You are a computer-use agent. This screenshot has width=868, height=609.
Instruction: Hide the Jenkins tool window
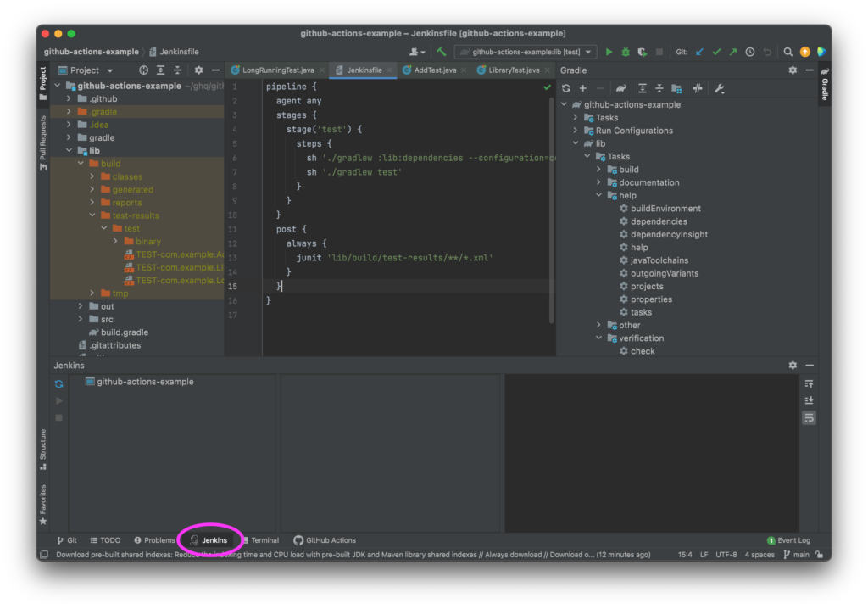(810, 366)
